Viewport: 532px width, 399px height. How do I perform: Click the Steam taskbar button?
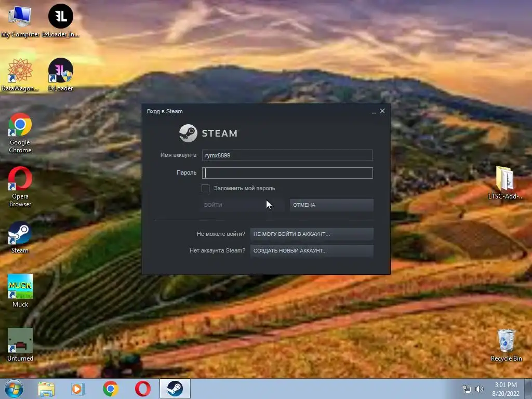pos(175,389)
